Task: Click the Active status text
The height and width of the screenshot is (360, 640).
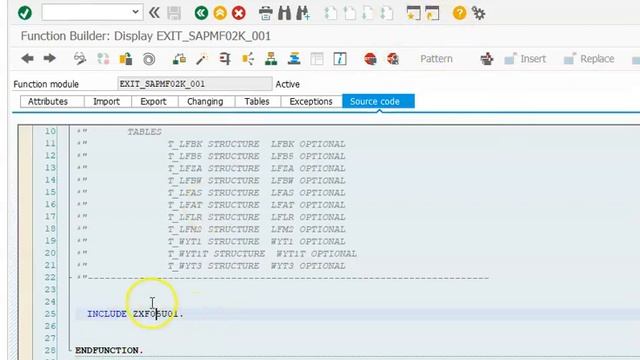Action: [x=288, y=84]
